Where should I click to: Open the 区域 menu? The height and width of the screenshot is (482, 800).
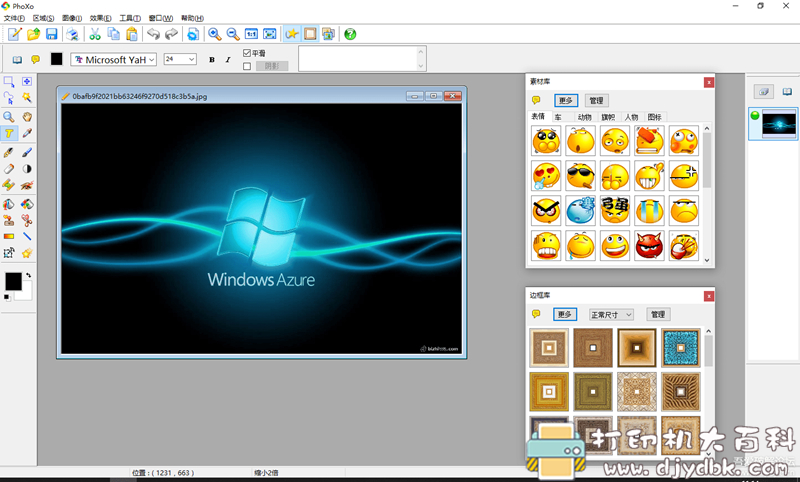[x=43, y=18]
